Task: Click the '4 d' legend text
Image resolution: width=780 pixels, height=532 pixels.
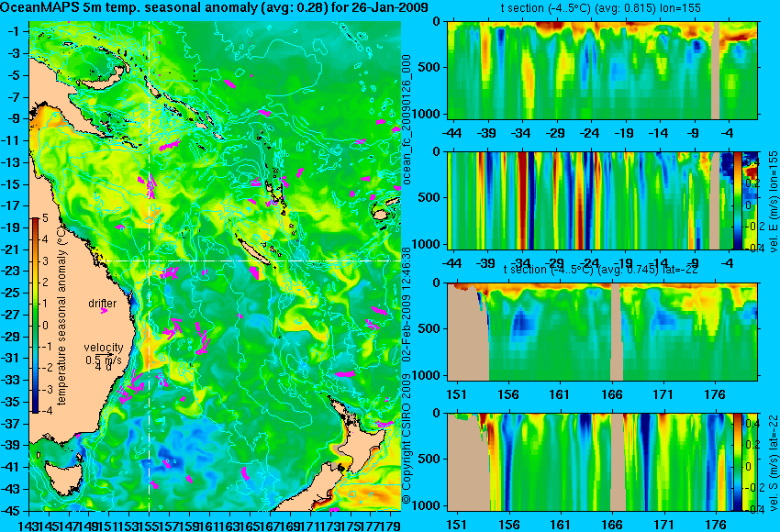Action: coord(103,367)
